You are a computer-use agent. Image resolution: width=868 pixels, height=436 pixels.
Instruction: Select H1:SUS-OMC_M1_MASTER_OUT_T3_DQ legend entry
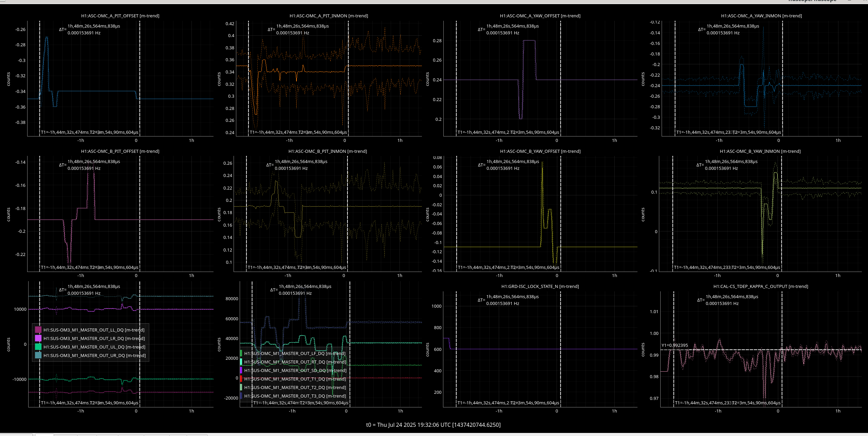pyautogui.click(x=295, y=396)
